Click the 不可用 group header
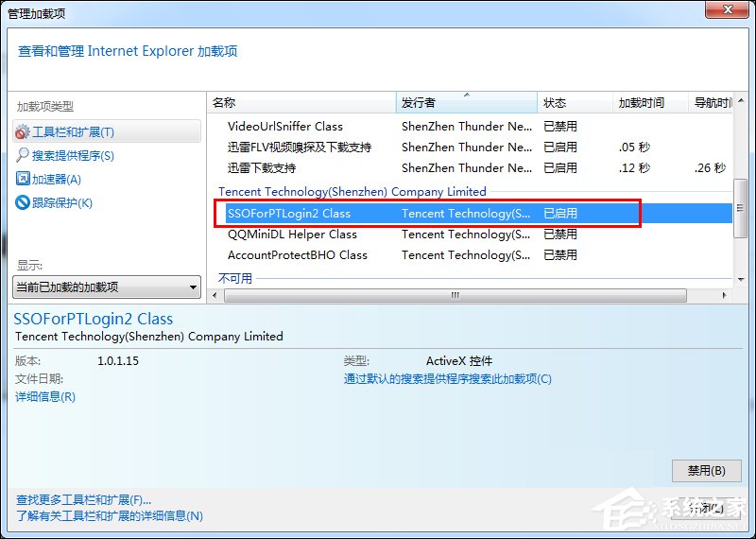This screenshot has height=539, width=756. 234,278
